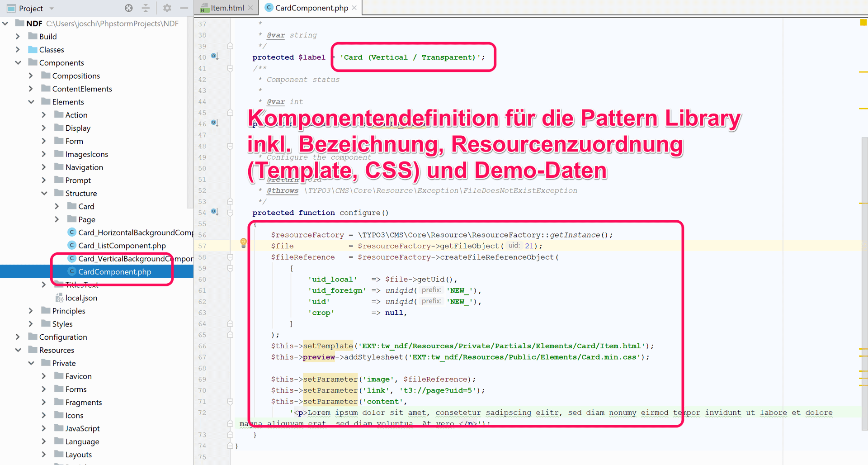Click the Project panel scrollbar
868x465 pixels.
(190, 113)
